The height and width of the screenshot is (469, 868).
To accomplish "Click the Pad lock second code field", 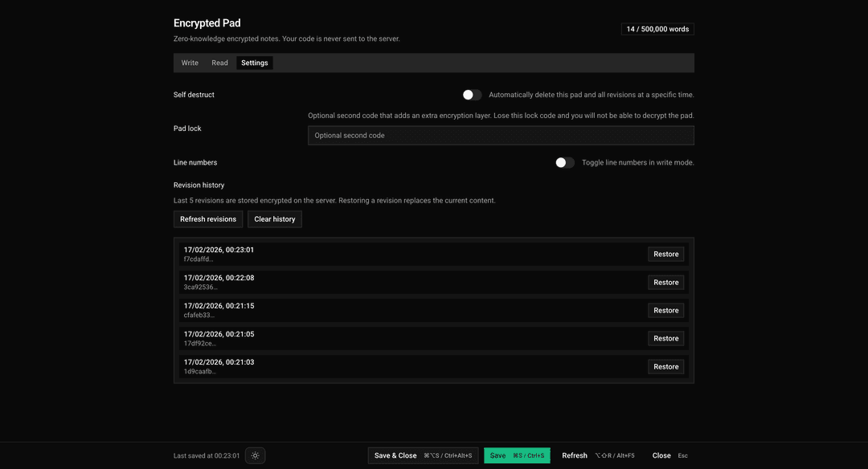I will (x=501, y=136).
